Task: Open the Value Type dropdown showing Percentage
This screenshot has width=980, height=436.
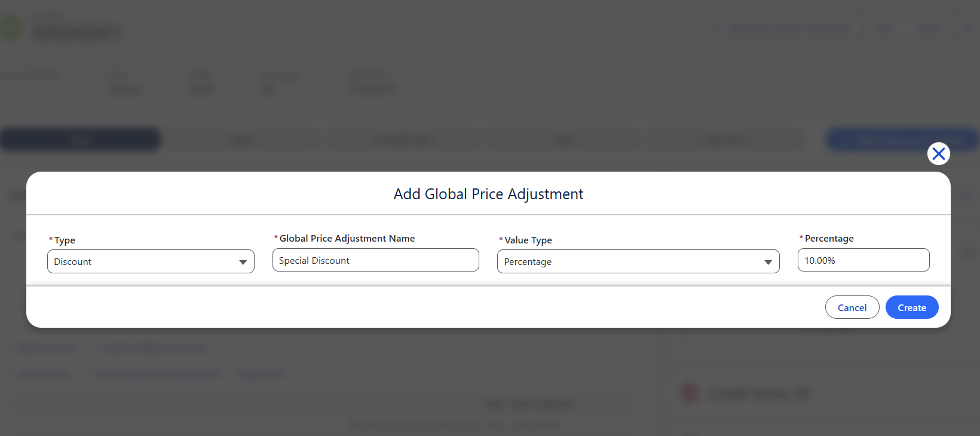Action: [x=638, y=261]
